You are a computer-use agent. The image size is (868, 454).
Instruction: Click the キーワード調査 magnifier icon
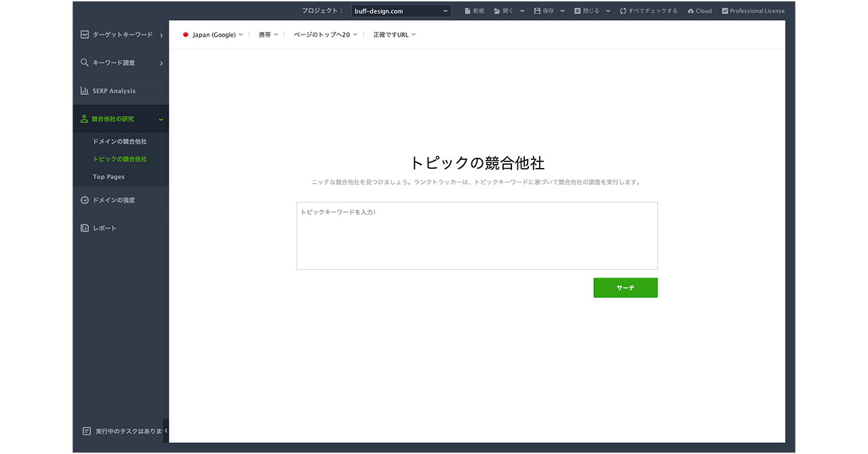coord(85,63)
